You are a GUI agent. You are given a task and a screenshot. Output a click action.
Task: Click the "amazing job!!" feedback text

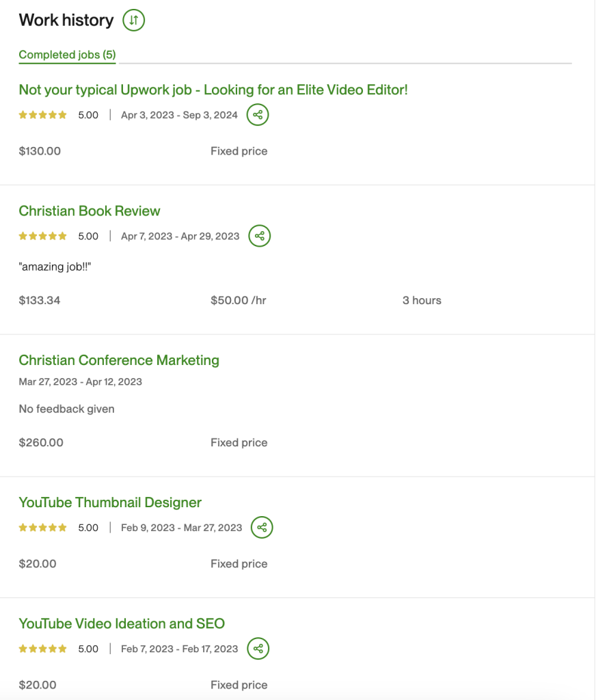tap(55, 267)
